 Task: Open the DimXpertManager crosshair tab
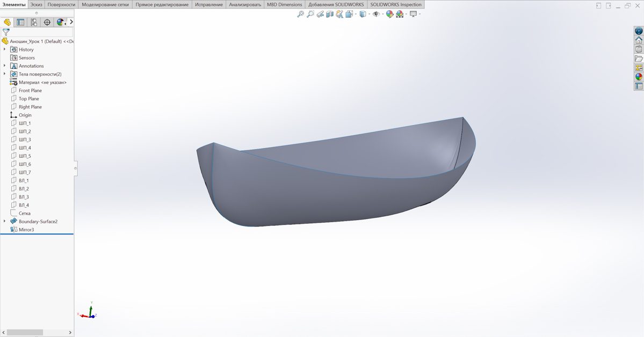47,23
